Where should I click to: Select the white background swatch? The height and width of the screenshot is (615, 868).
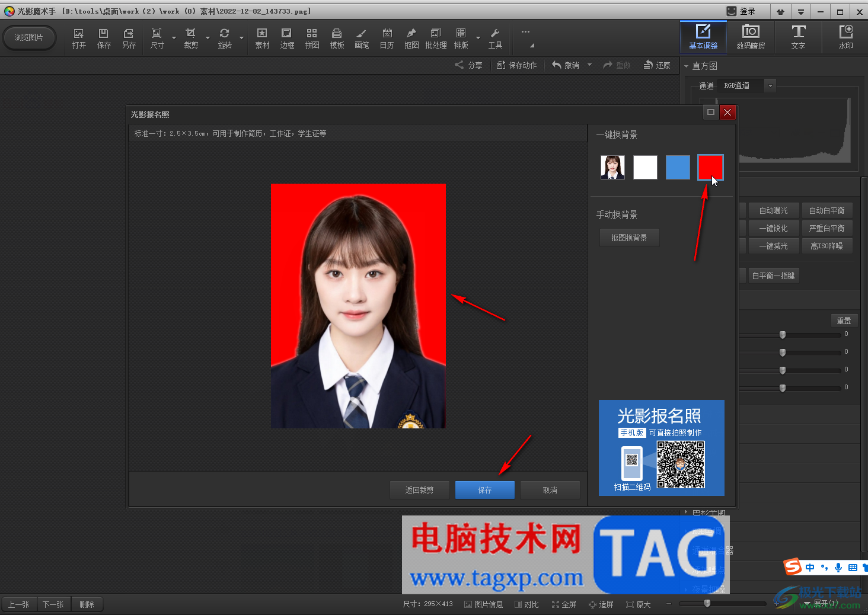(645, 167)
